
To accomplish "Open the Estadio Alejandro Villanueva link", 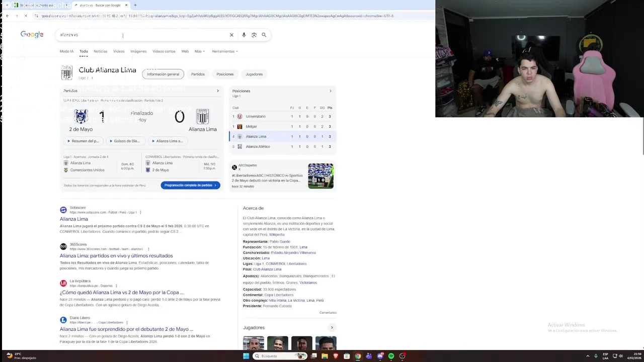I will click(x=293, y=253).
